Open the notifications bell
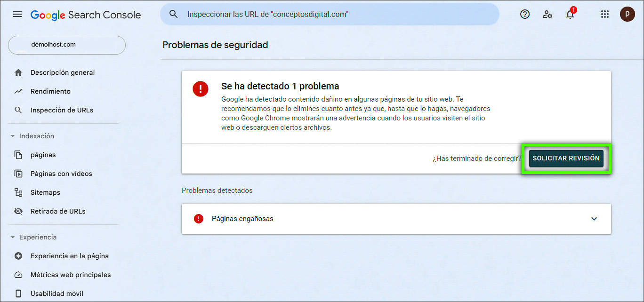This screenshot has width=644, height=302. 570,15
